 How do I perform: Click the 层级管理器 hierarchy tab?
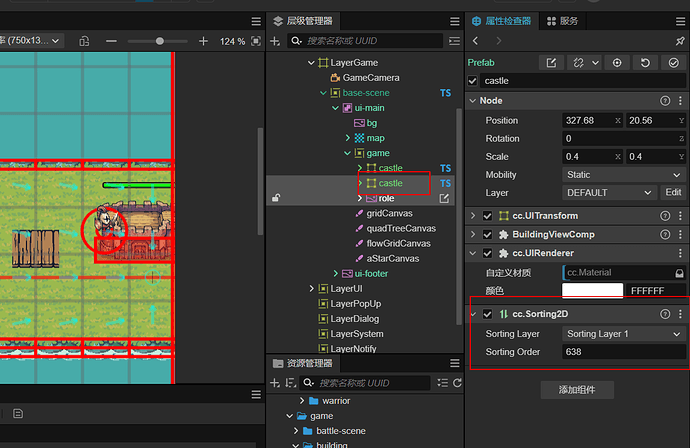(x=303, y=21)
